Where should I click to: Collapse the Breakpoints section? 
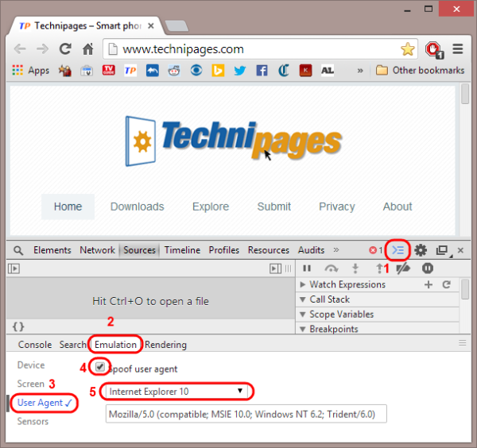[x=303, y=329]
